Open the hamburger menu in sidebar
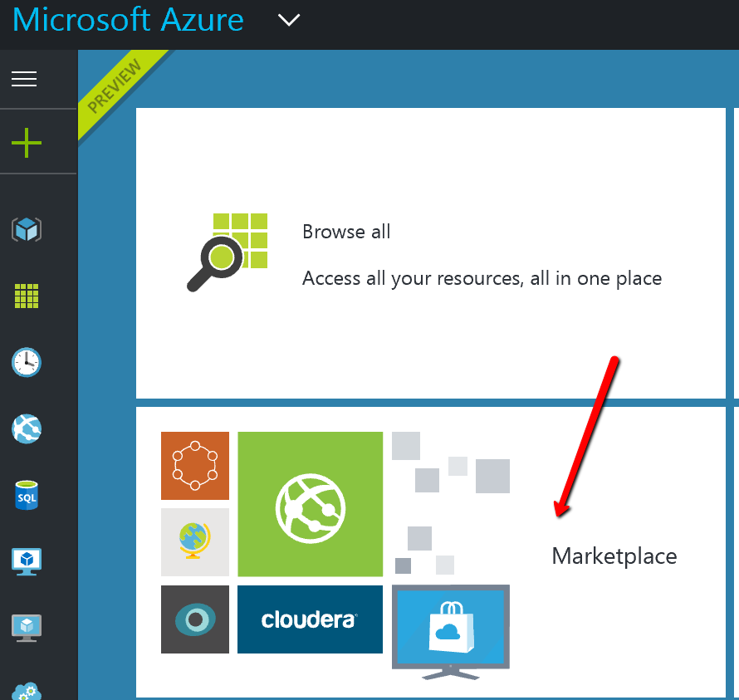This screenshot has height=700, width=739. (24, 79)
